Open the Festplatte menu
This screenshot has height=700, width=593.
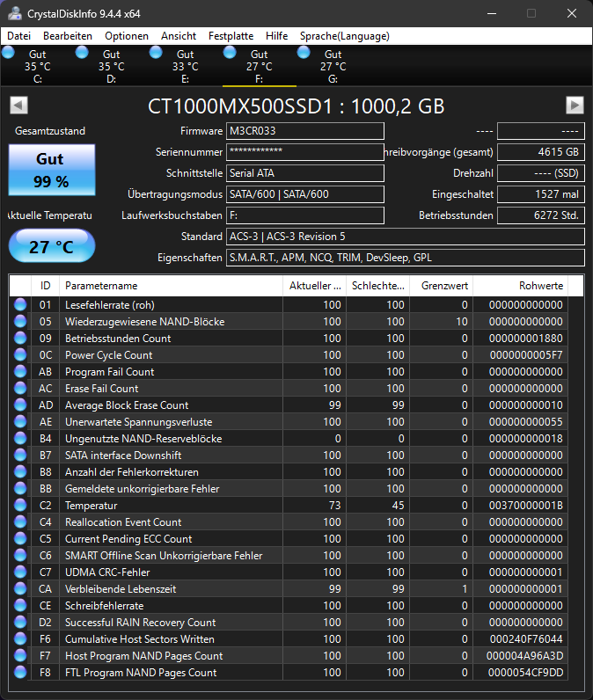[x=231, y=36]
